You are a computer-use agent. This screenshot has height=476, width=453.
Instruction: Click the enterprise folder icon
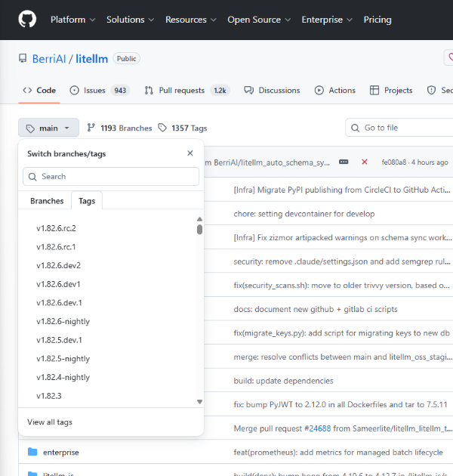(x=32, y=452)
